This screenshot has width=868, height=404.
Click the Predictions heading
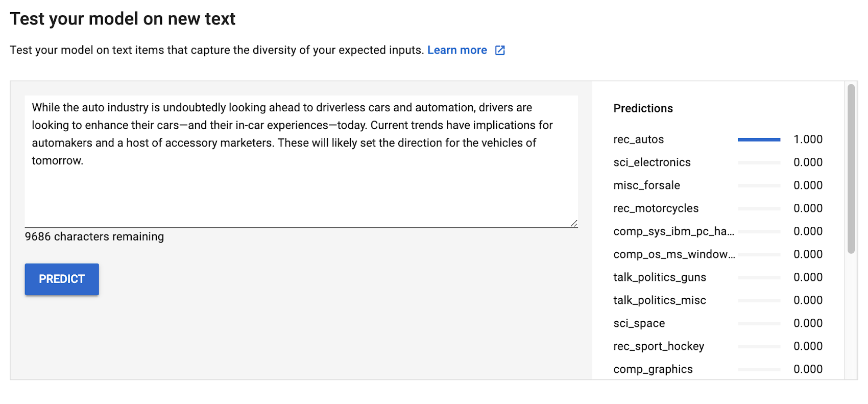point(643,108)
